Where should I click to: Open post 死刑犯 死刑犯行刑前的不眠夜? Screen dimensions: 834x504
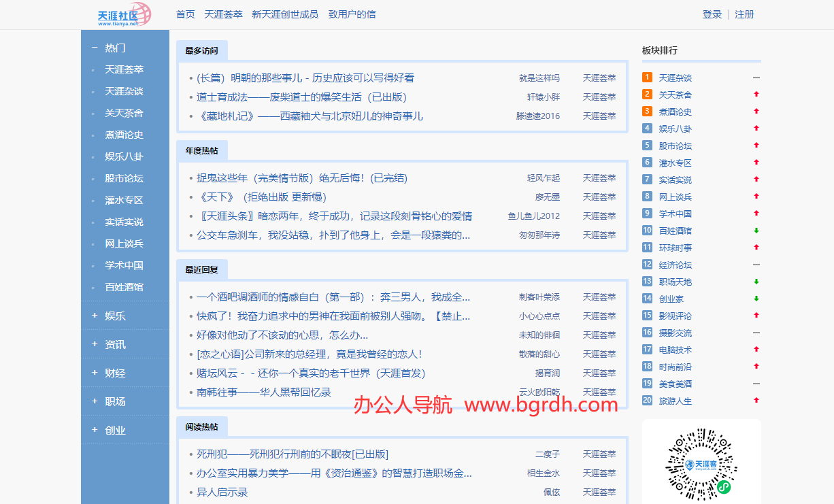coord(293,454)
